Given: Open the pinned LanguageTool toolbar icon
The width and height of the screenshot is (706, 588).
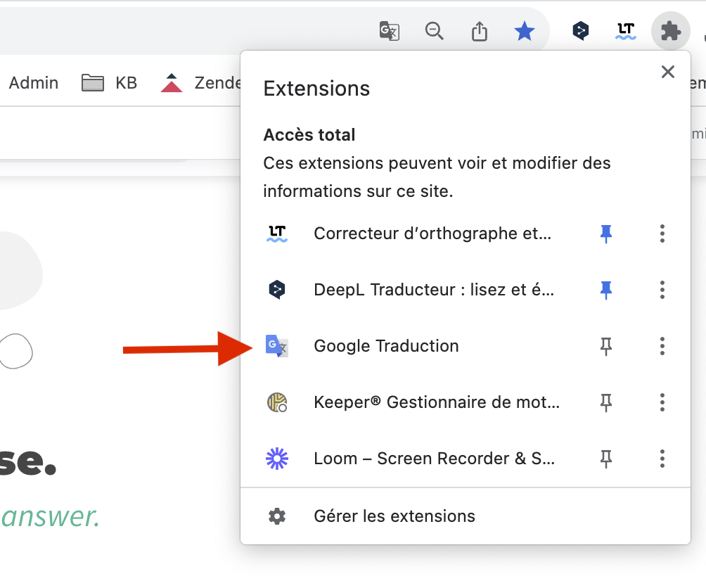Looking at the screenshot, I should (625, 31).
